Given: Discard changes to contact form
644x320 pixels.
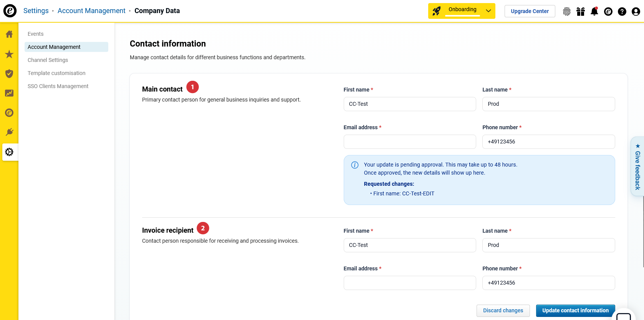Looking at the screenshot, I should [x=503, y=310].
